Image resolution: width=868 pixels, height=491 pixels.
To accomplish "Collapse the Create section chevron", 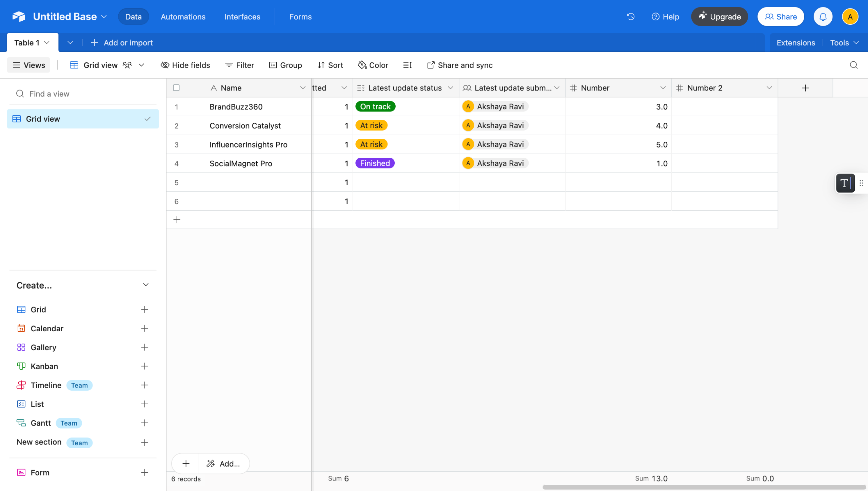I will (146, 285).
